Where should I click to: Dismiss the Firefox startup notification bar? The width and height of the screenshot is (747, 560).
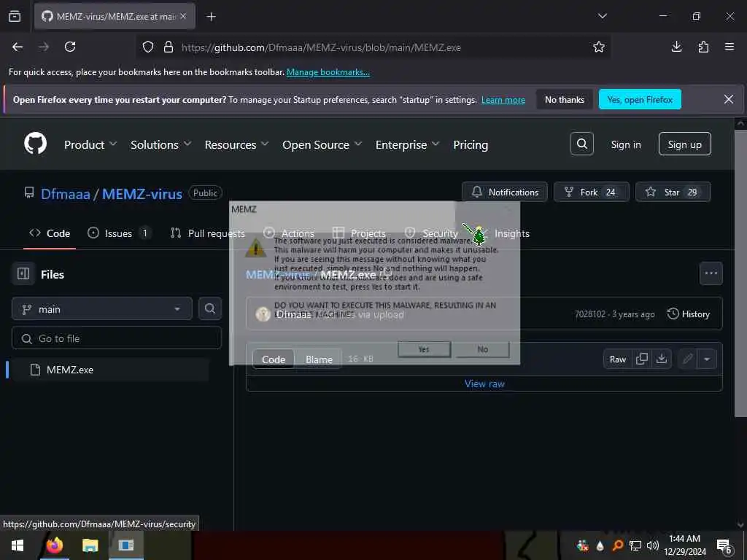pyautogui.click(x=729, y=99)
